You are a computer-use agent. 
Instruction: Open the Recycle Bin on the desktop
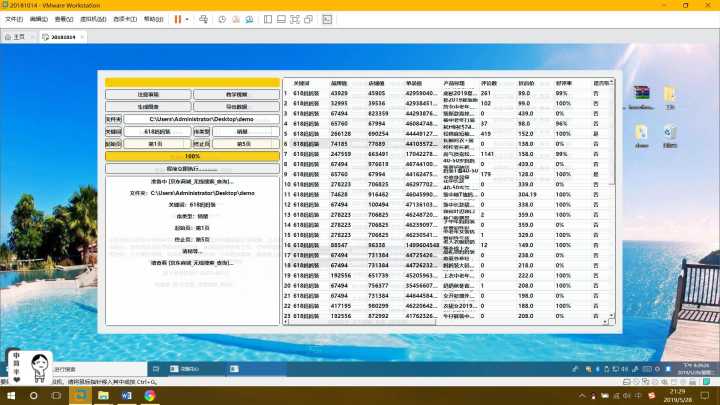670,132
